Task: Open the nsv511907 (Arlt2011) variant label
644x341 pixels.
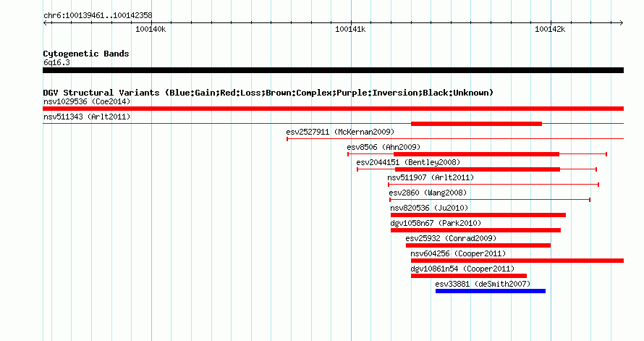Action: 431,177
